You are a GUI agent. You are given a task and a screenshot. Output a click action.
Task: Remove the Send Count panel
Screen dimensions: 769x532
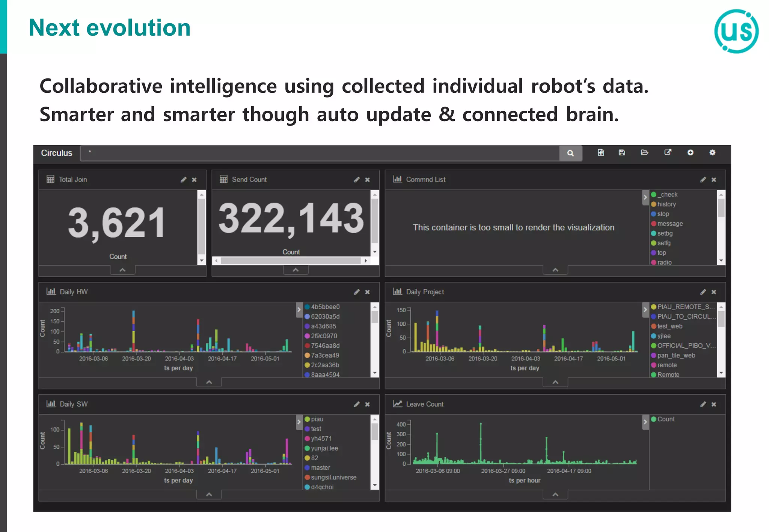point(368,180)
